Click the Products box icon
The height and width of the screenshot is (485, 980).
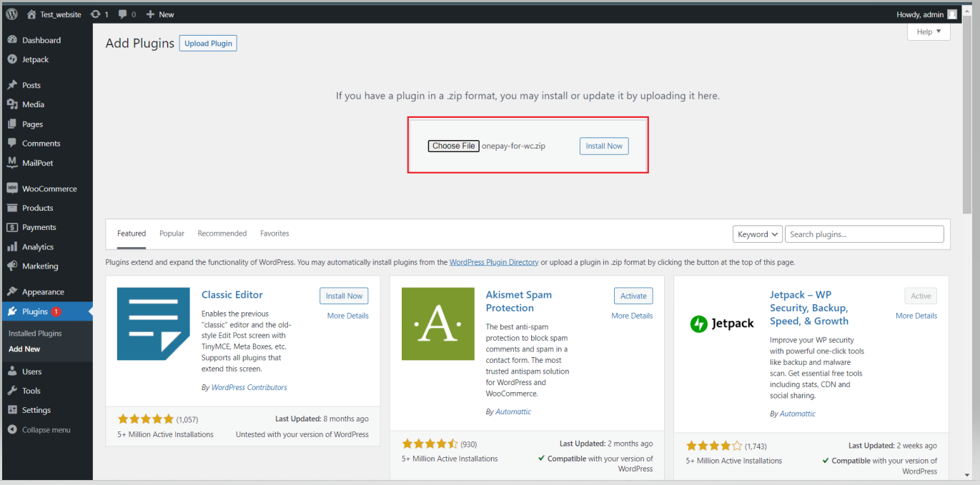tap(12, 208)
